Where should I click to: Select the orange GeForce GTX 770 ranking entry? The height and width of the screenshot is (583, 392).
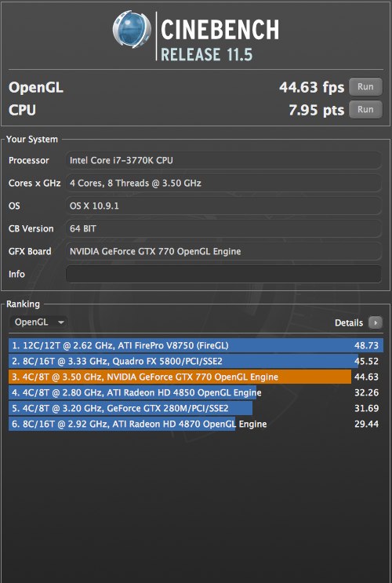coord(196,377)
